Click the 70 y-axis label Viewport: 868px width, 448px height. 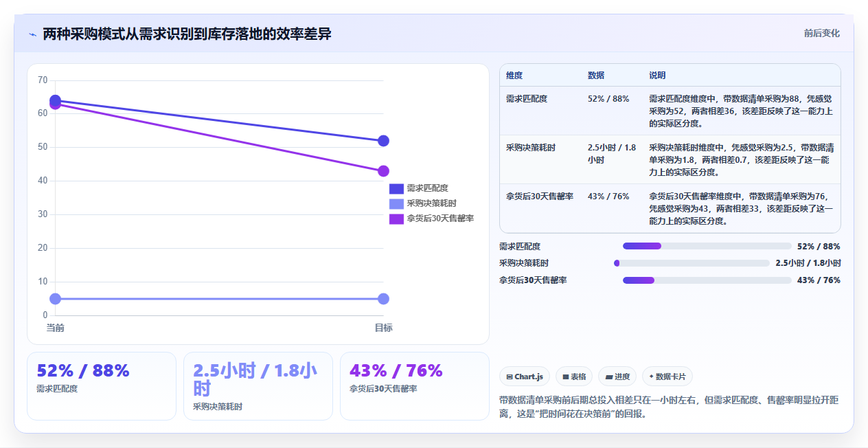(x=43, y=80)
